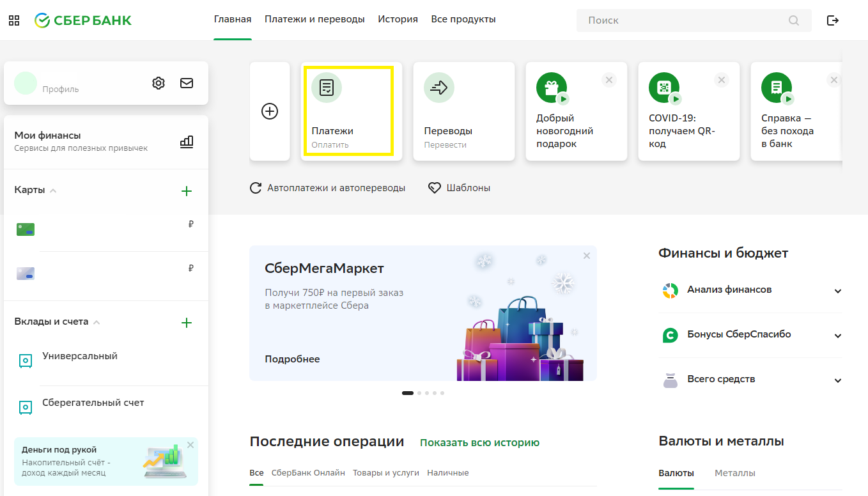Expand Бонусы СберСпасибо dropdown
The image size is (868, 496).
pyautogui.click(x=838, y=336)
